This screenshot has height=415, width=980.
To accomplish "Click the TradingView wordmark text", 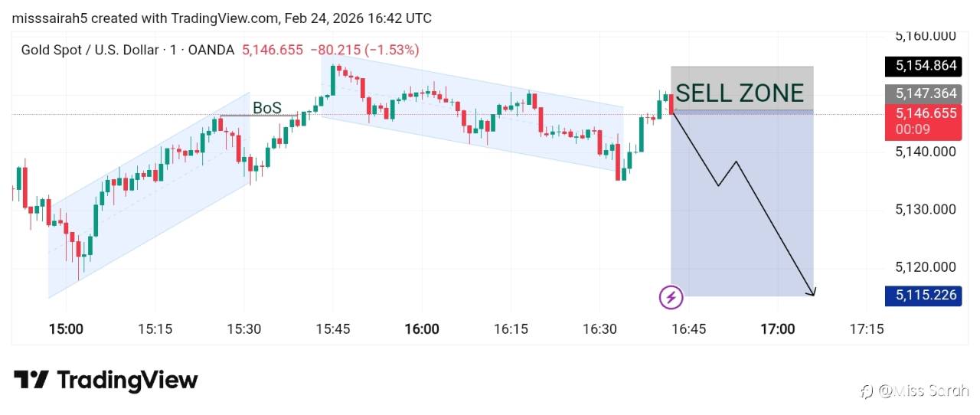I will click(127, 381).
